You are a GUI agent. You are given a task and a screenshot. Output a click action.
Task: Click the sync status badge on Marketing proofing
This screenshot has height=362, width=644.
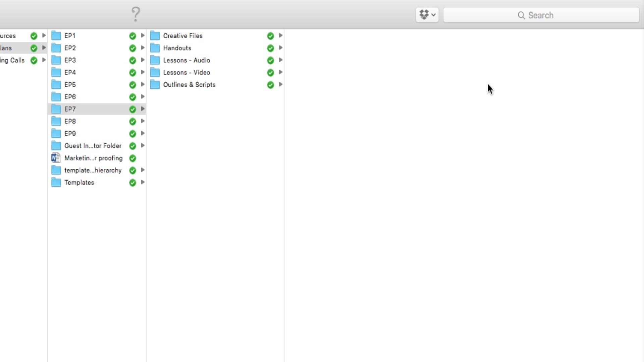point(132,158)
